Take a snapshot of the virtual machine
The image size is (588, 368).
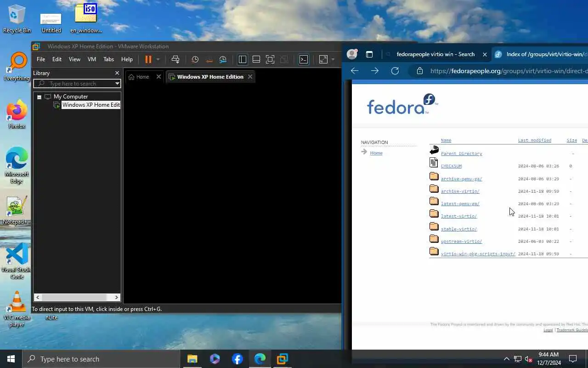tap(195, 59)
